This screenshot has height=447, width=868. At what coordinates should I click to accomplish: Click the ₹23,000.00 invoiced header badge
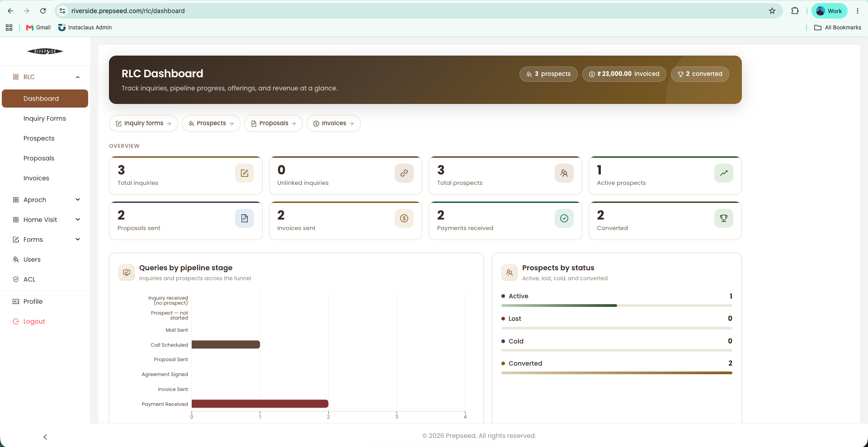[624, 74]
